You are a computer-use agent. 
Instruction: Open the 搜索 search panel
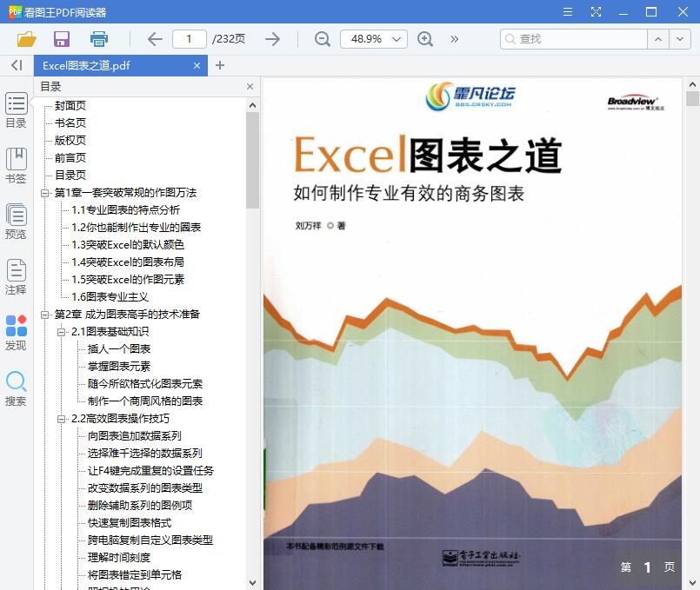(16, 388)
